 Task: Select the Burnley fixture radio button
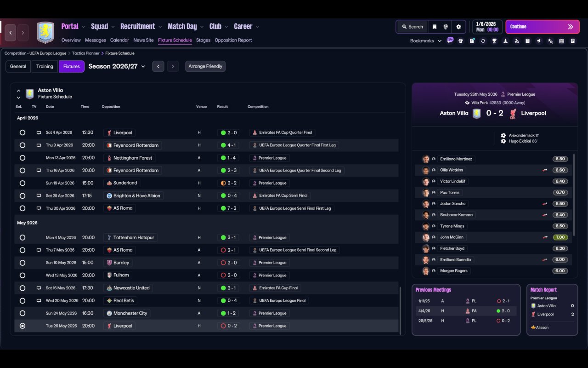[x=23, y=263]
